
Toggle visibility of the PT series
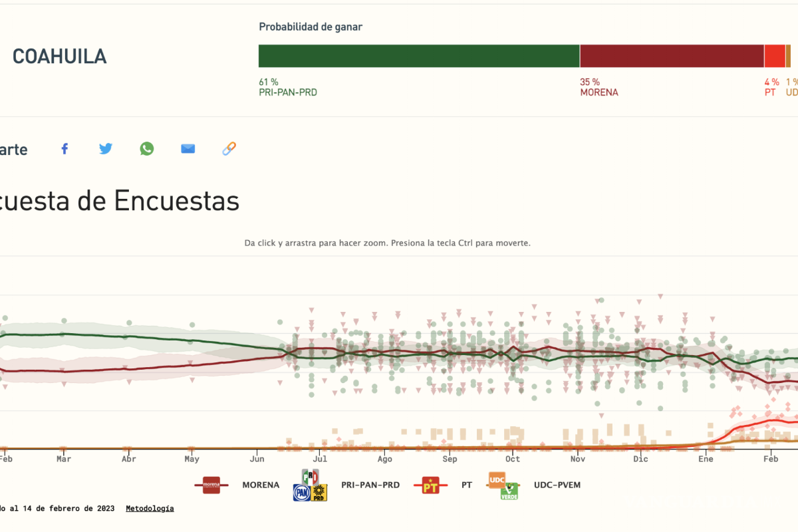[466, 485]
